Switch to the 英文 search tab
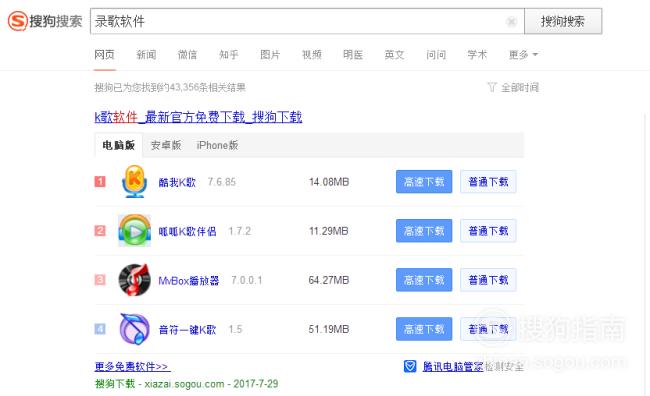Screen dimensions: 650x396 394,54
